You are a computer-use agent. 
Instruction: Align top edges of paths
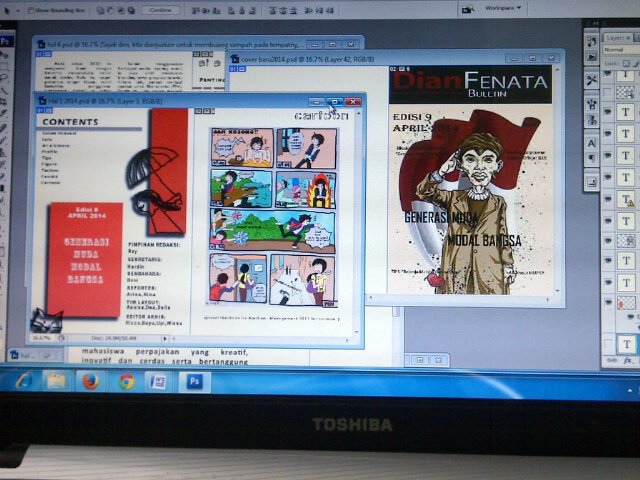pyautogui.click(x=196, y=10)
